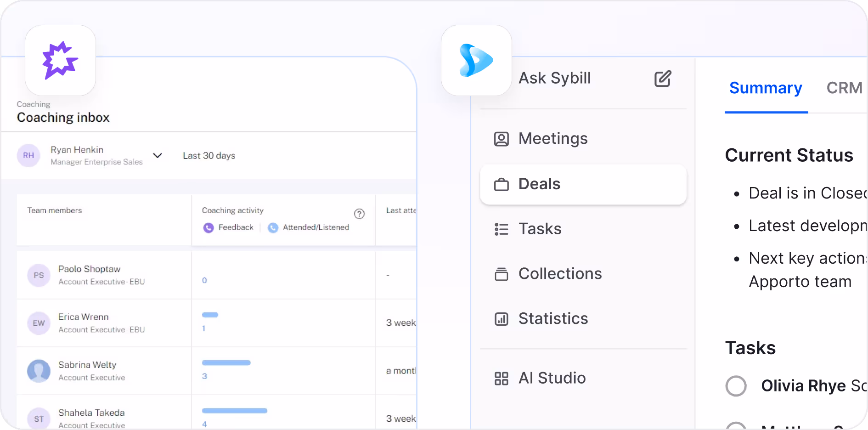Click the Ask Sybill label
This screenshot has width=868, height=430.
pos(555,79)
